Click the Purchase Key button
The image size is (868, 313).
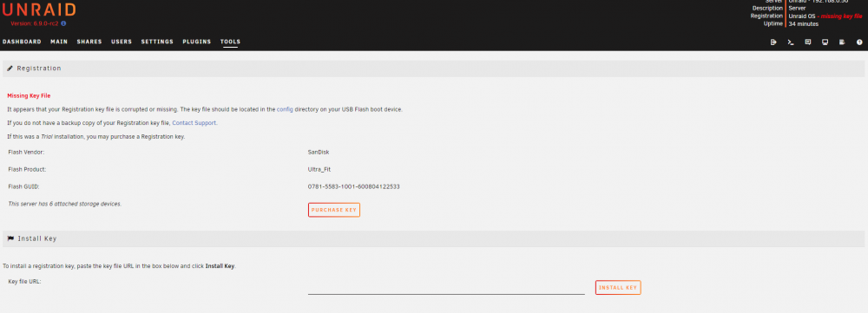334,210
